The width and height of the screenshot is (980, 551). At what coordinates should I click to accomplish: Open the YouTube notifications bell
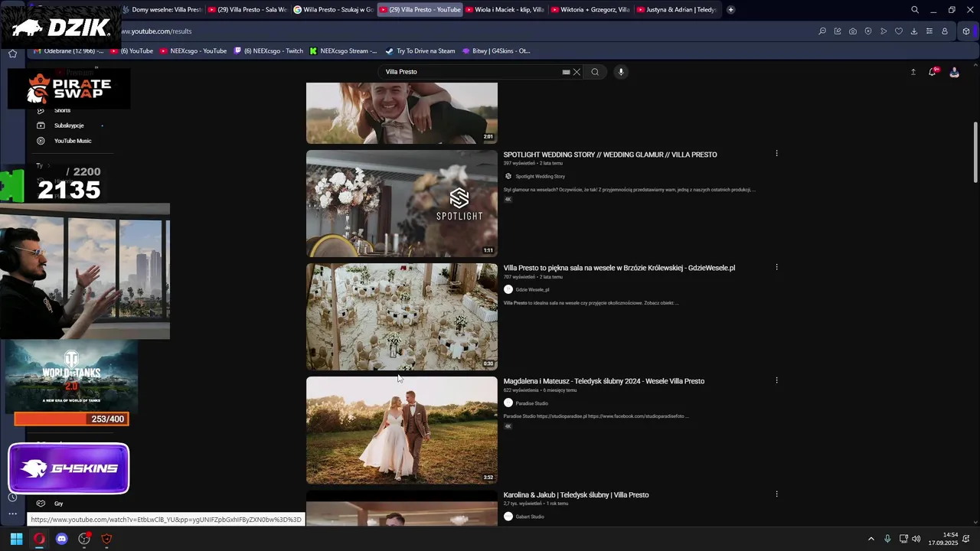[x=933, y=72]
